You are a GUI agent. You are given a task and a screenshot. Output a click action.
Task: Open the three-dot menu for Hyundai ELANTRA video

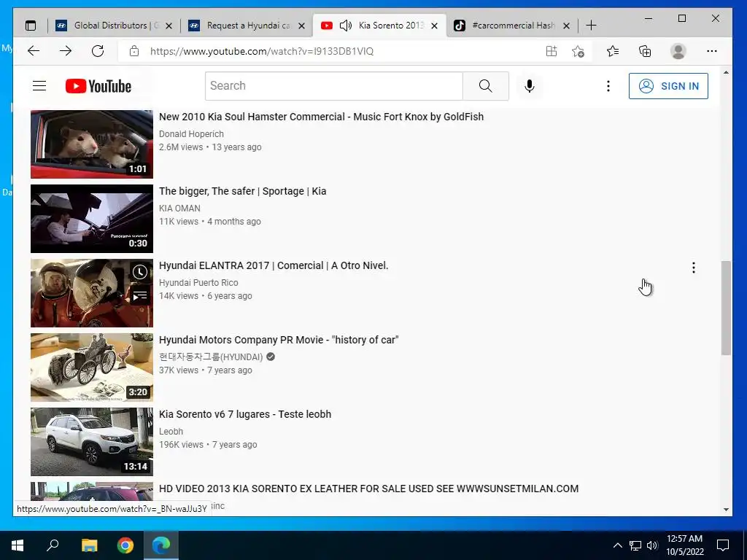click(x=694, y=268)
